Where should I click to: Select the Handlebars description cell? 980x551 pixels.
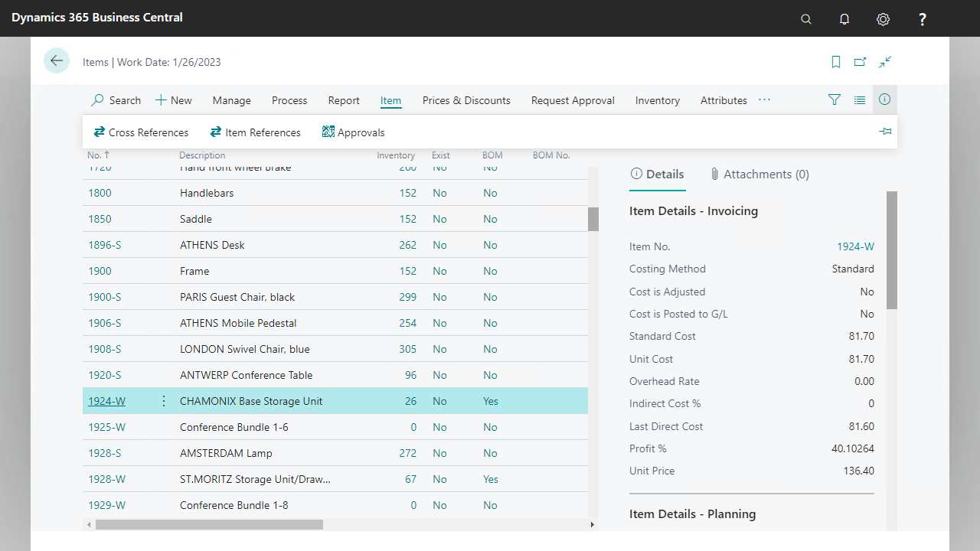click(207, 193)
